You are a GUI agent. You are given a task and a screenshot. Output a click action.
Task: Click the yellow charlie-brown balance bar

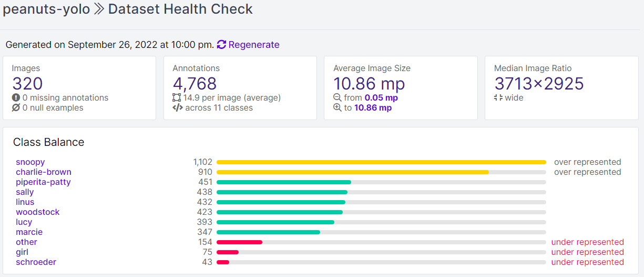[x=353, y=172]
